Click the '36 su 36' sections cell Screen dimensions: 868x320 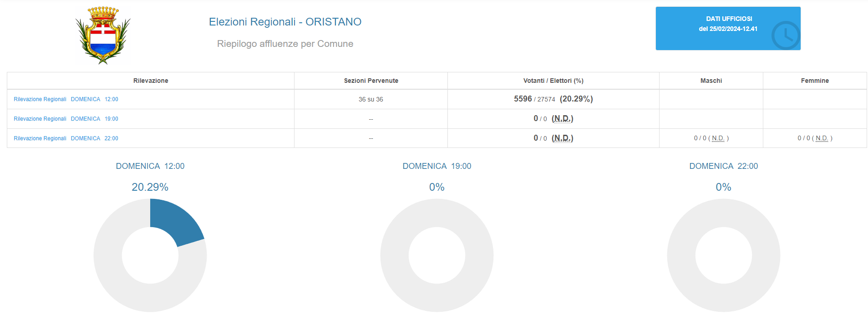coord(371,99)
